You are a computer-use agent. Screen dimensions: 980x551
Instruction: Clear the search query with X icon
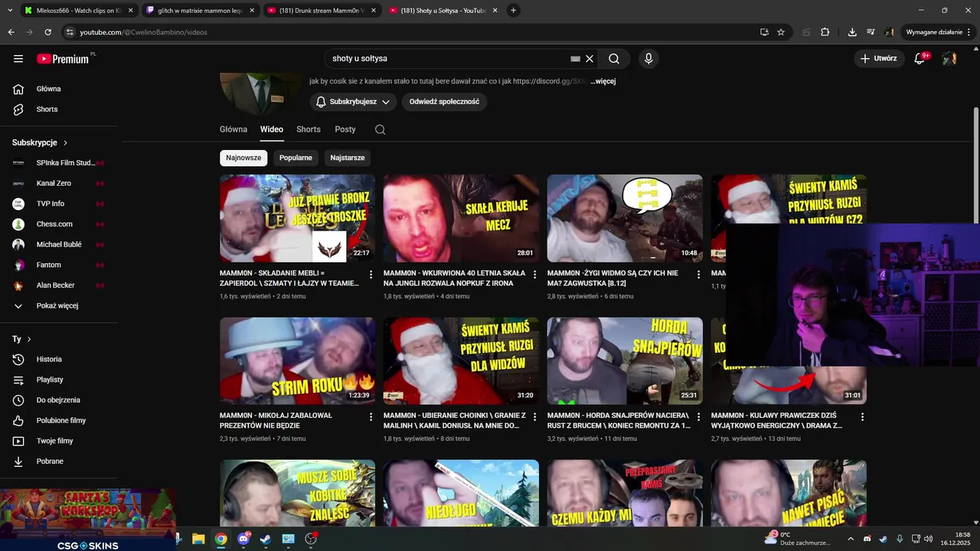(590, 58)
